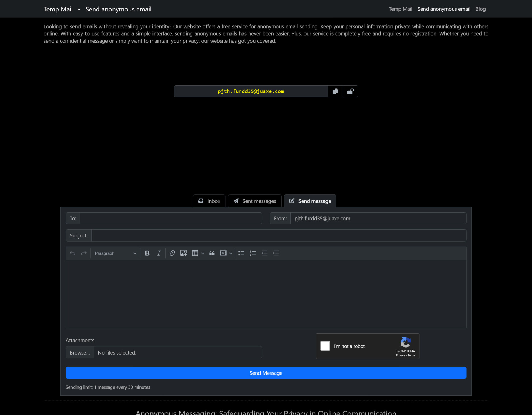Redo the edit in editor
Image resolution: width=532 pixels, height=415 pixels.
click(84, 253)
